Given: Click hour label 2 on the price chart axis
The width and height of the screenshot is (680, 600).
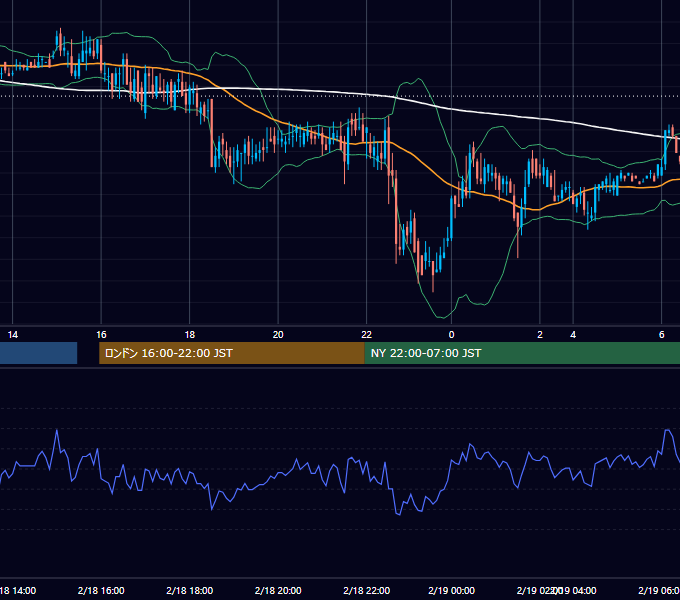Looking at the screenshot, I should pos(540,335).
